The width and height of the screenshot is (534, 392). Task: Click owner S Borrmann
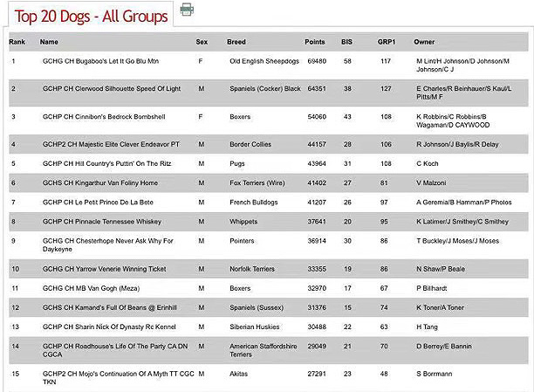pos(435,374)
